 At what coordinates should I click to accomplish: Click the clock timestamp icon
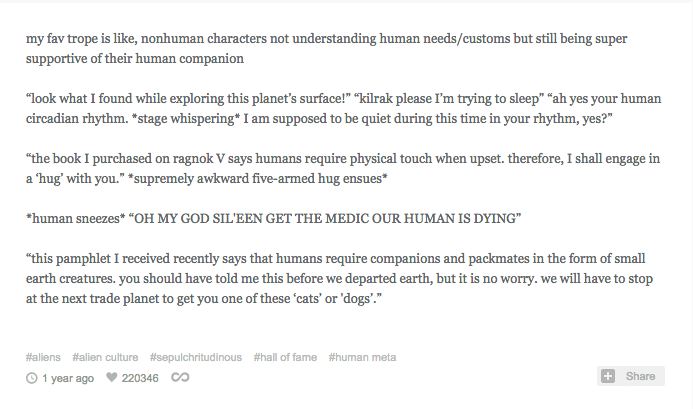(31, 378)
